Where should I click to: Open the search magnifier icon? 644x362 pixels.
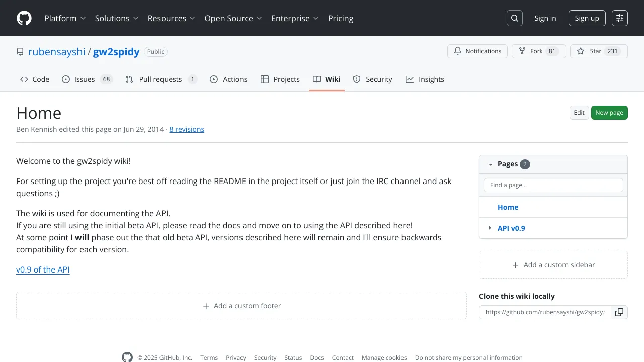(515, 18)
